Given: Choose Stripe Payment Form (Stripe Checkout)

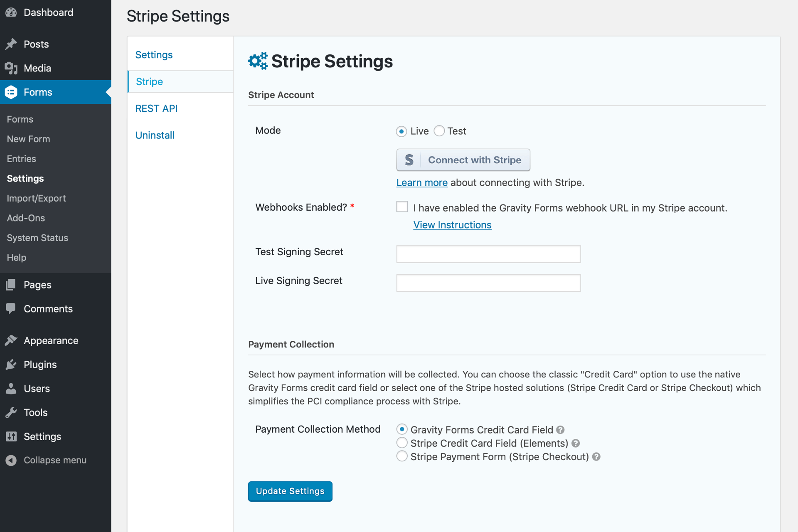Looking at the screenshot, I should coord(402,456).
